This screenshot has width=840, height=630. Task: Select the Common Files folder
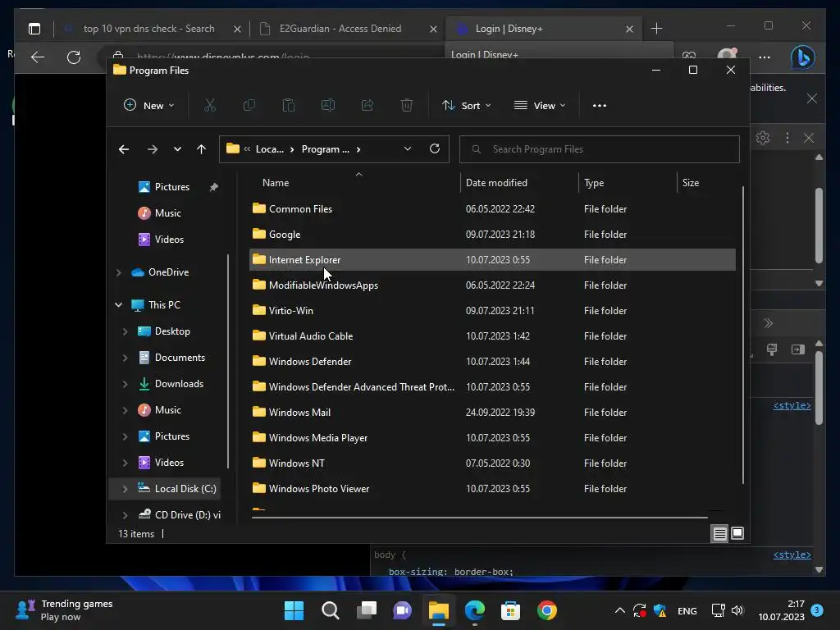click(492, 209)
